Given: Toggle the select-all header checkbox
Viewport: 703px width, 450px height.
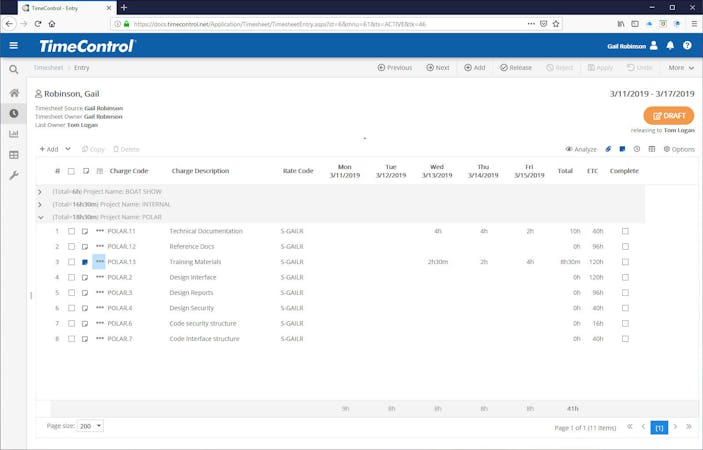Looking at the screenshot, I should [x=71, y=171].
